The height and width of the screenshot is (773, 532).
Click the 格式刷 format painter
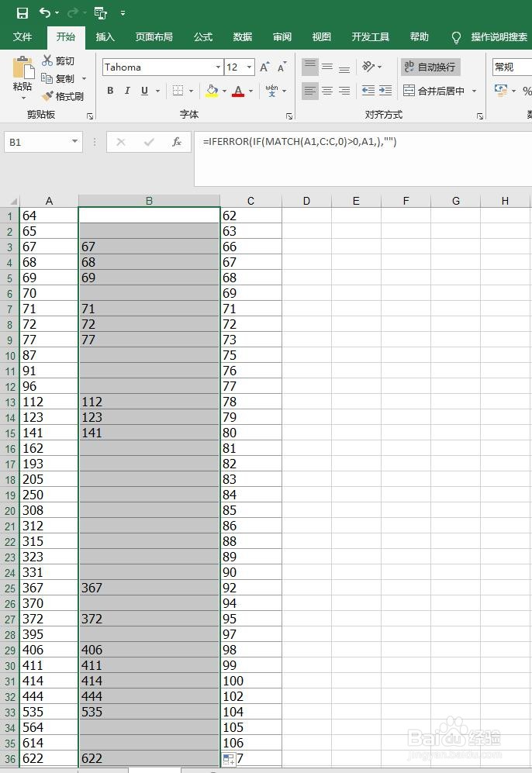63,96
